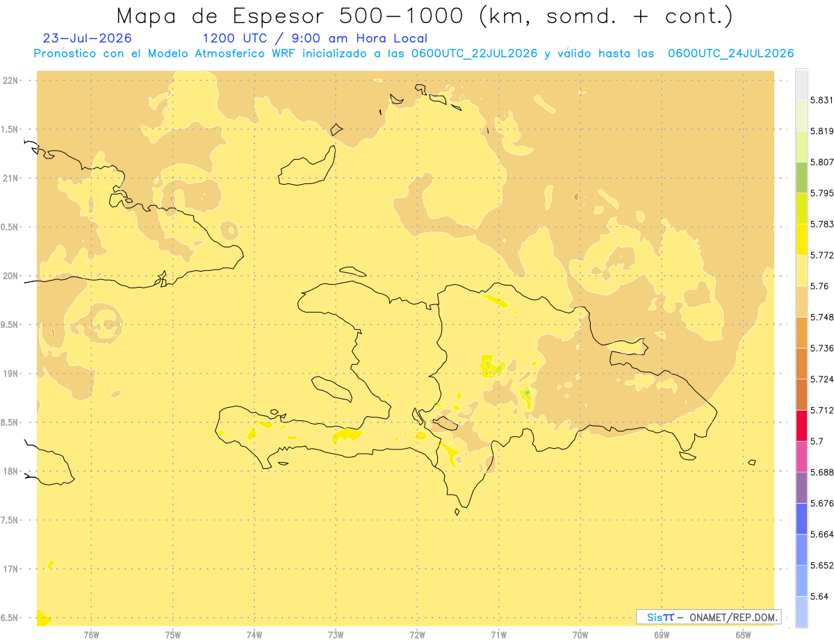Image resolution: width=834 pixels, height=644 pixels.
Task: Click the colorbar value 5.819
Action: 821,131
